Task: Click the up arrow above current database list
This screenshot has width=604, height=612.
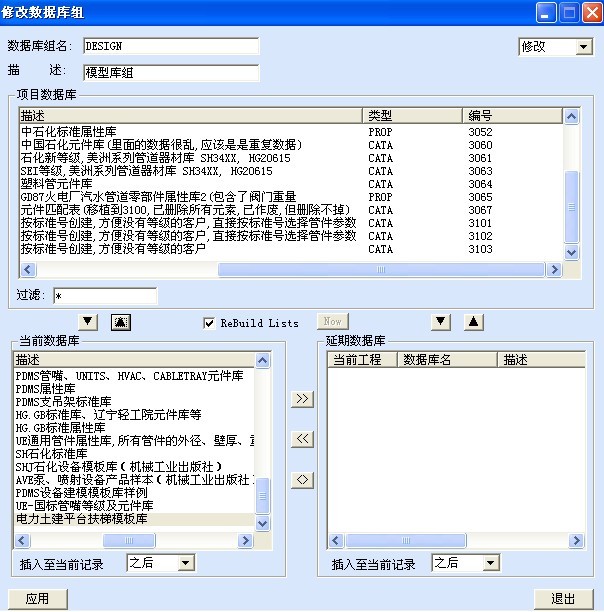Action: tap(120, 322)
